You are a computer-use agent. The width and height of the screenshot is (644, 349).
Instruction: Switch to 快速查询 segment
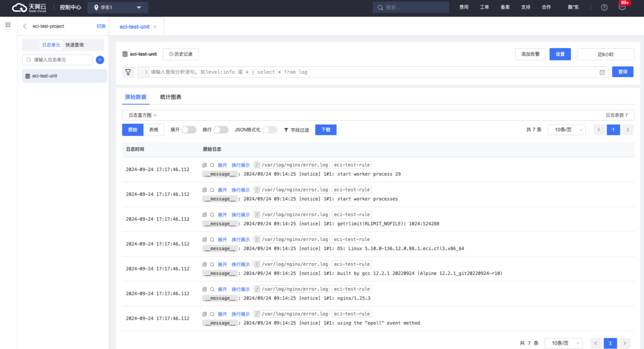[x=74, y=45]
